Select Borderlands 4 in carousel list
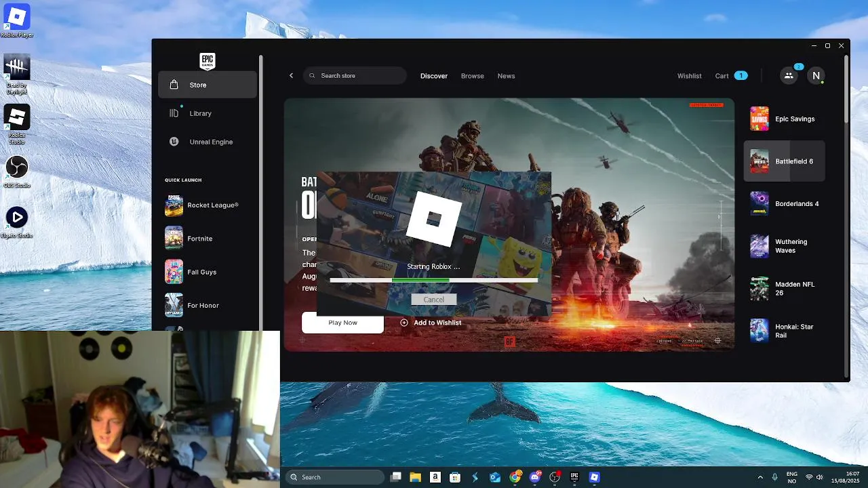 [785, 203]
